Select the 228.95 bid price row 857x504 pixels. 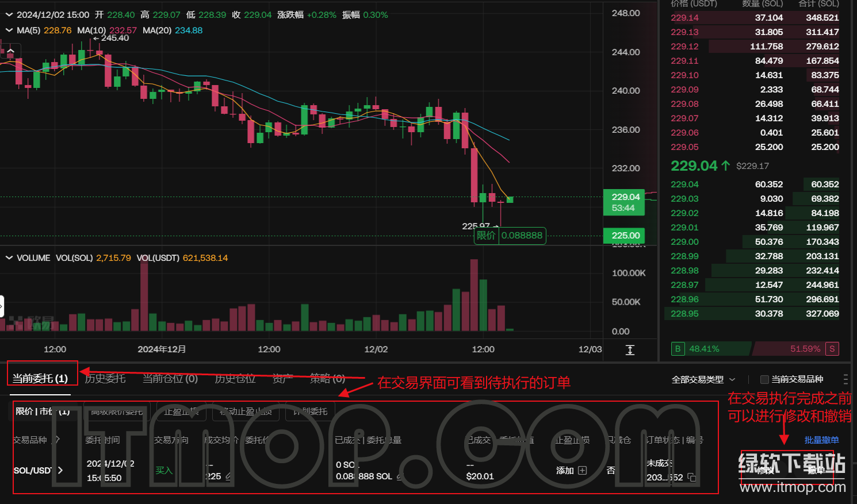coord(755,314)
